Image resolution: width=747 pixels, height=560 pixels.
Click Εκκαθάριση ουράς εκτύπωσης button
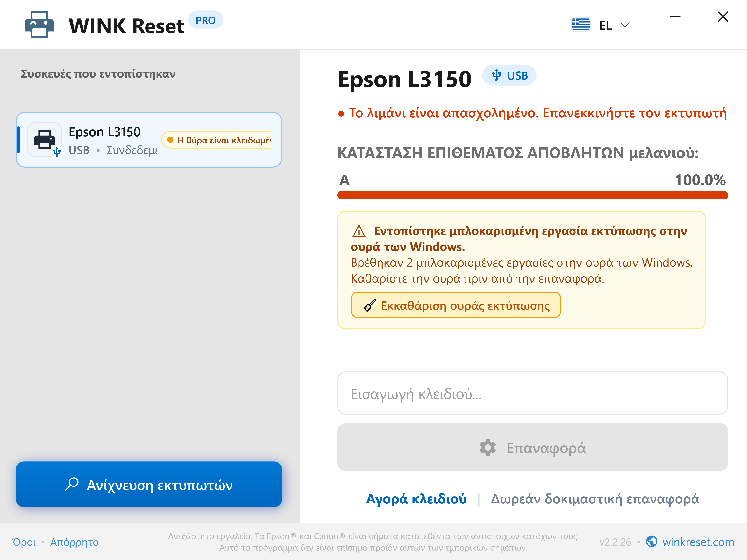click(456, 305)
